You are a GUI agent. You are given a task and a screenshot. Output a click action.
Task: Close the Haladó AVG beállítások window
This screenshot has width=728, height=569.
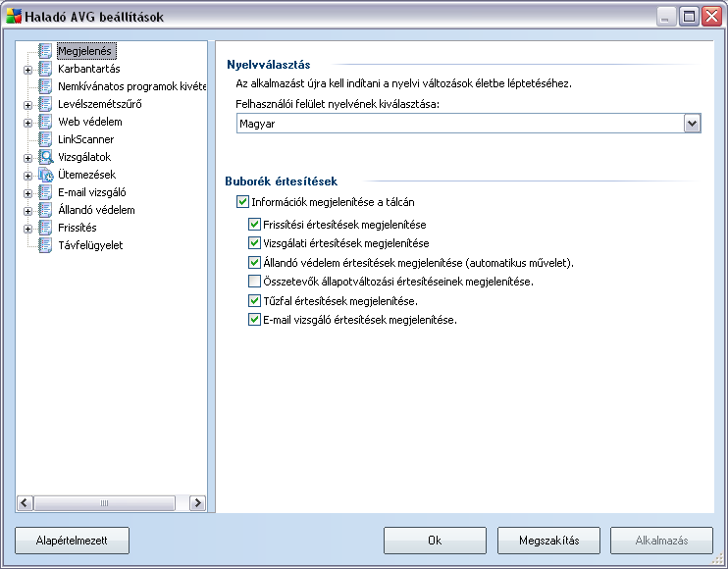(711, 17)
